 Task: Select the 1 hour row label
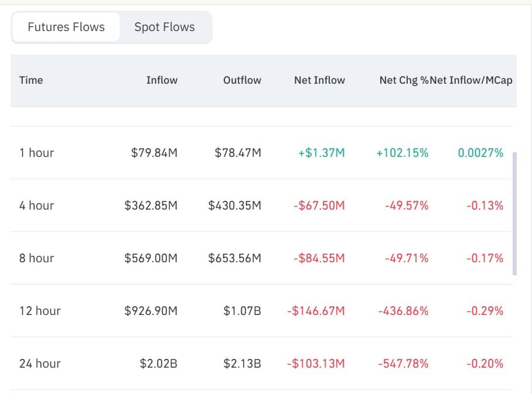pos(36,153)
